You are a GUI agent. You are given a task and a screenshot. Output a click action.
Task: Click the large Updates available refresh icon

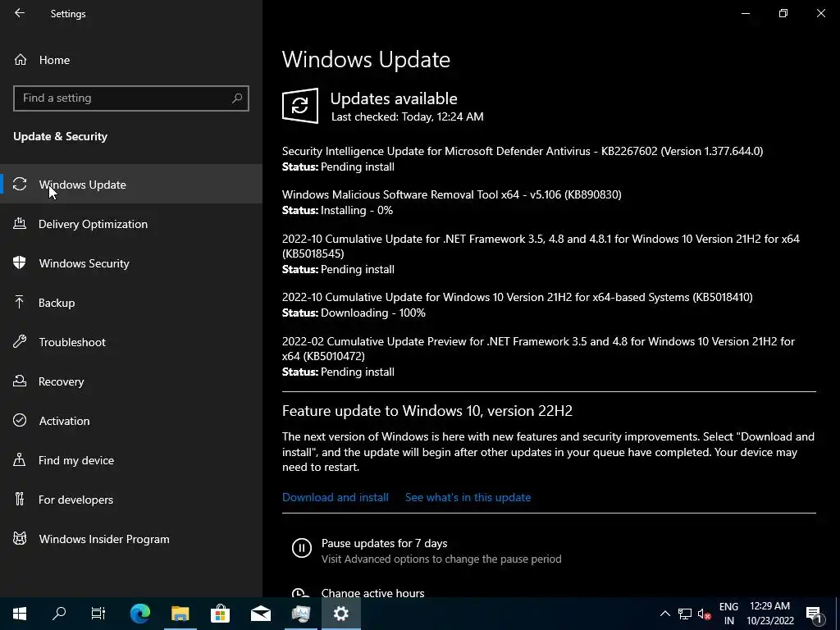click(300, 106)
